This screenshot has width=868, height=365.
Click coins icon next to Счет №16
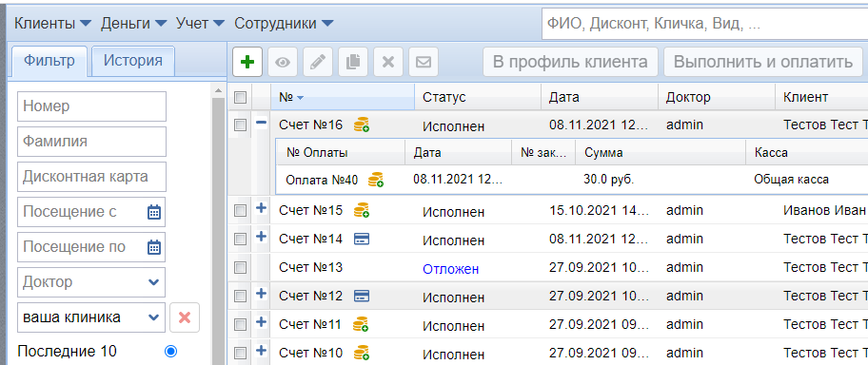point(362,125)
